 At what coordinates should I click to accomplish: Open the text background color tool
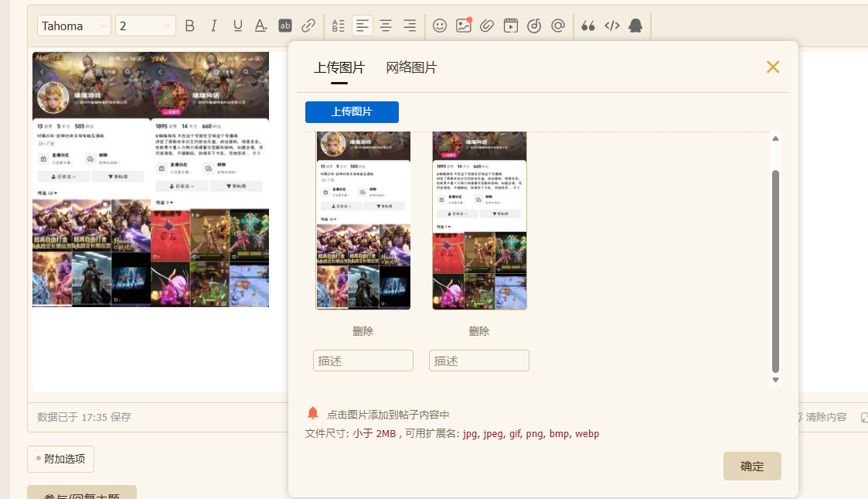point(285,26)
